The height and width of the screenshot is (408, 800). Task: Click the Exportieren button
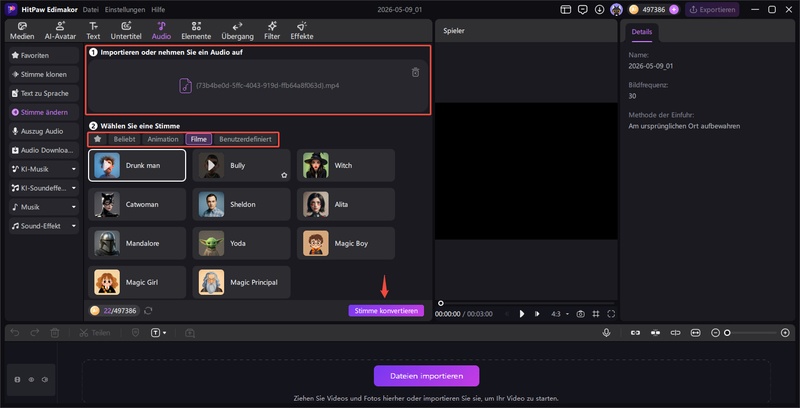tap(712, 10)
